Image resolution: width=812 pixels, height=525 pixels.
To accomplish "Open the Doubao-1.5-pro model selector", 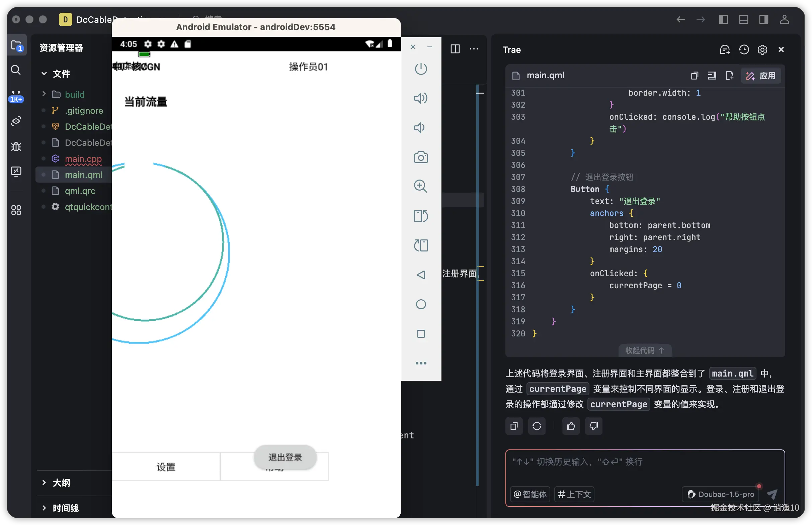I will [x=720, y=494].
